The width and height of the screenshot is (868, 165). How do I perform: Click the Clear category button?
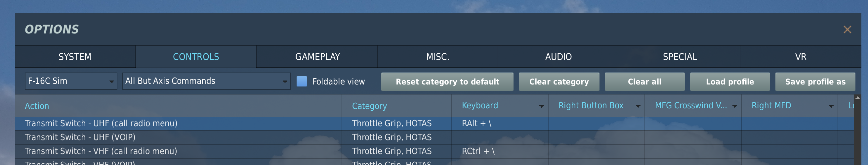[x=559, y=82]
